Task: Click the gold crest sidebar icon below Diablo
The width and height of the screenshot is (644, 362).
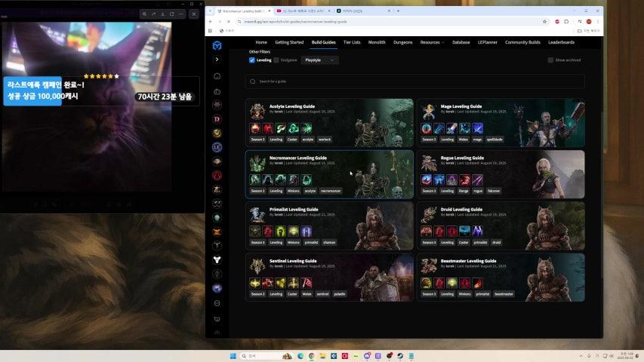Action: 217,133
